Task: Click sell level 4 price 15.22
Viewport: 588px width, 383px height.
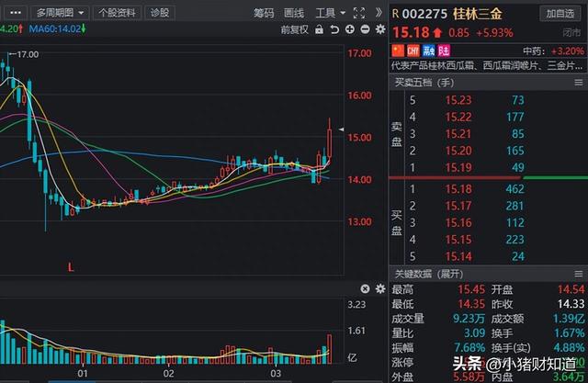Action: pyautogui.click(x=458, y=117)
